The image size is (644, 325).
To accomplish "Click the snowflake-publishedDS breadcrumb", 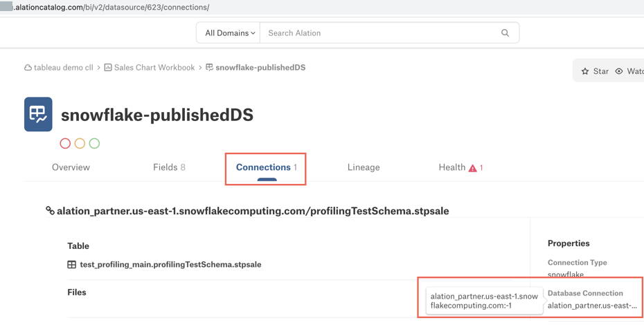I will point(260,68).
